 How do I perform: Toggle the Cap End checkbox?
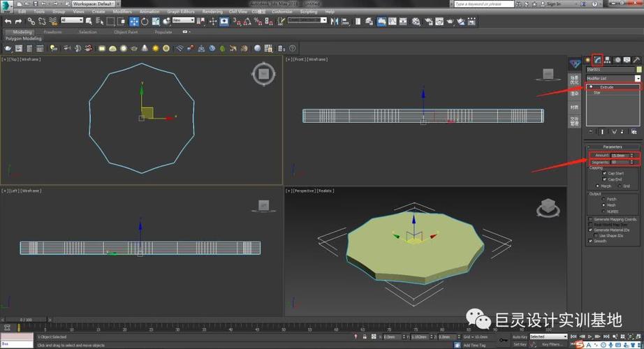click(x=604, y=179)
